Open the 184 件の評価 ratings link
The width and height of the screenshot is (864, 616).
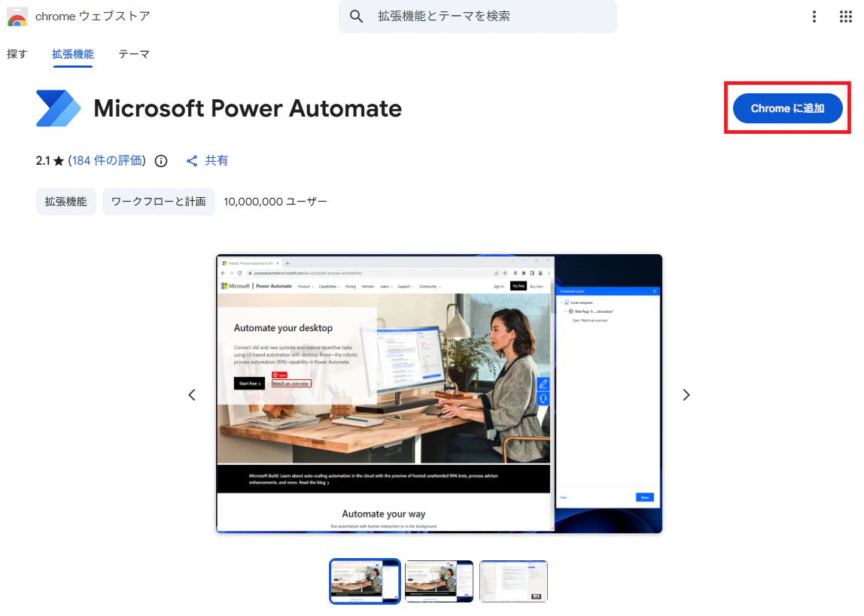point(108,161)
